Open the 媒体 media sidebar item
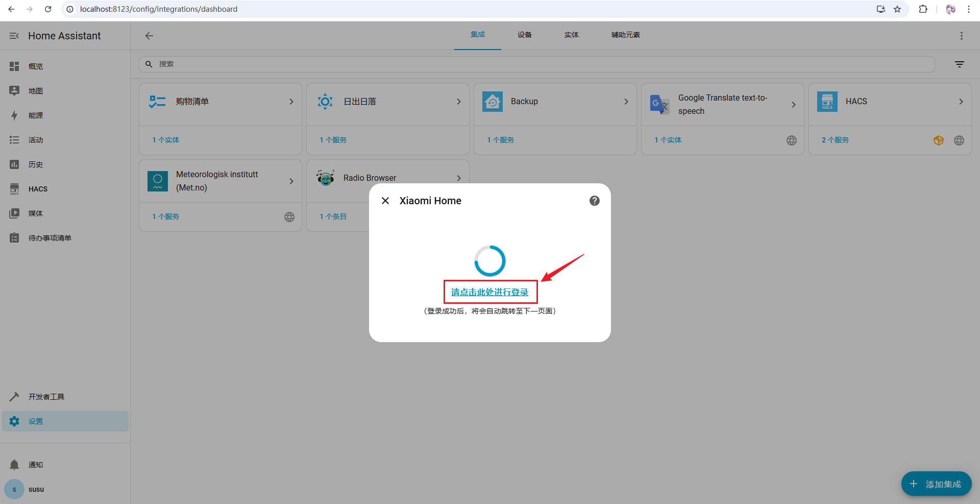Viewport: 980px width, 504px height. pos(65,213)
